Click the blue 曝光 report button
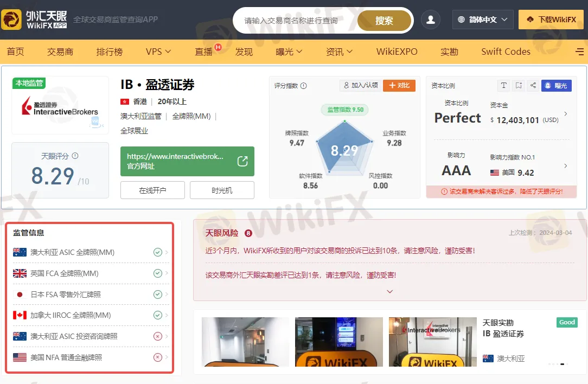The width and height of the screenshot is (588, 384). [557, 86]
